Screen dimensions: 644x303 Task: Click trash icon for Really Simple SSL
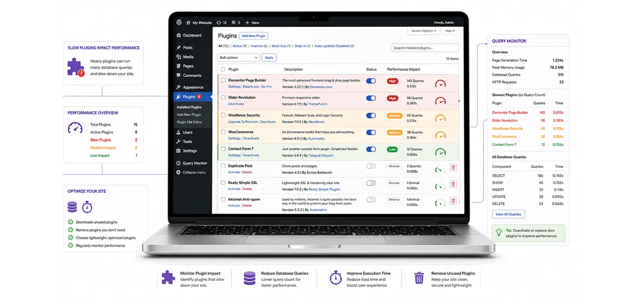[x=453, y=184]
